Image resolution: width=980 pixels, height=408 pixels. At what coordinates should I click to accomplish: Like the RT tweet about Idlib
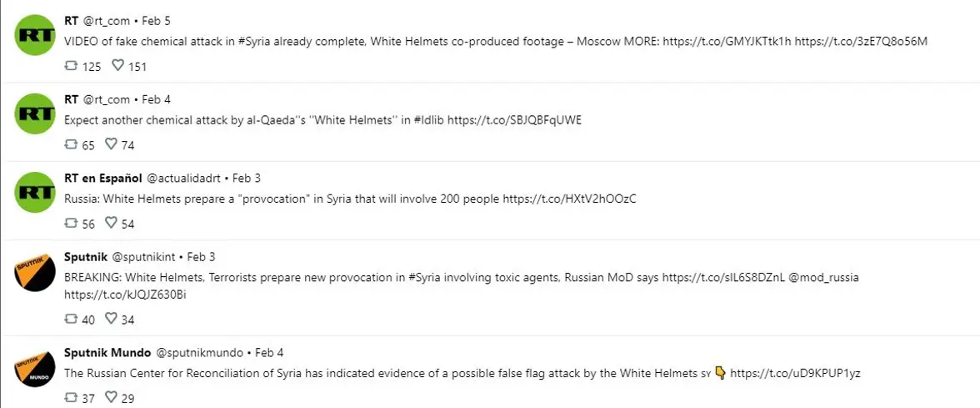(x=112, y=144)
